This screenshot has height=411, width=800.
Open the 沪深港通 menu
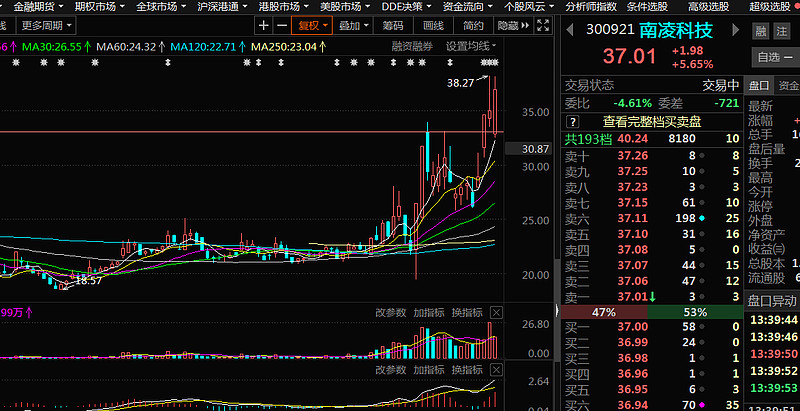coord(222,7)
